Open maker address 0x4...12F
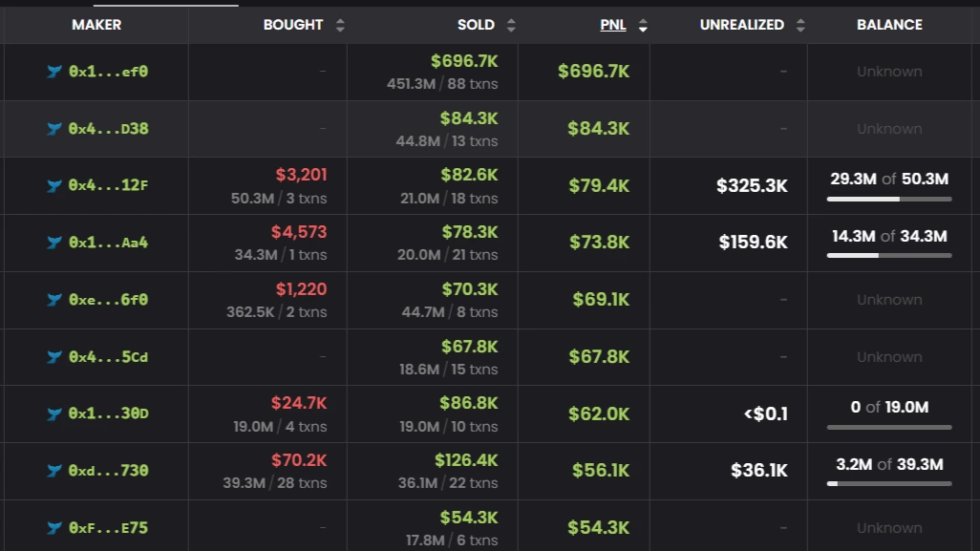The width and height of the screenshot is (980, 551). [x=109, y=185]
